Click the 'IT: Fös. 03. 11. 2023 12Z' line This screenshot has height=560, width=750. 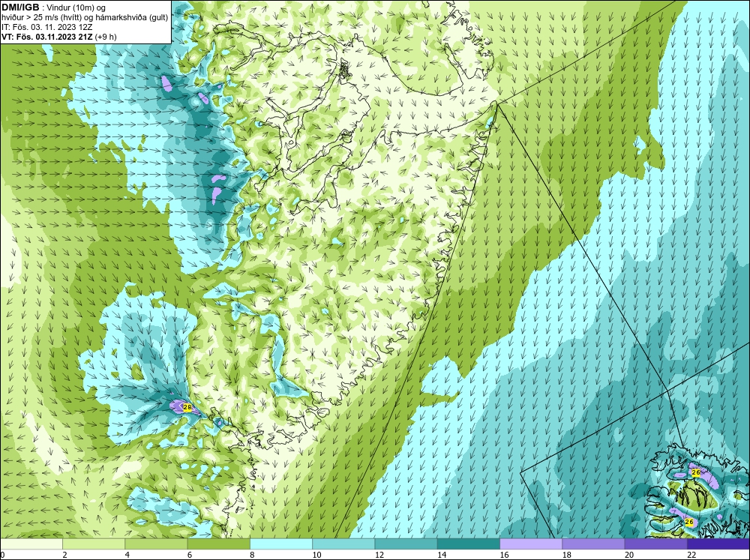pos(46,27)
